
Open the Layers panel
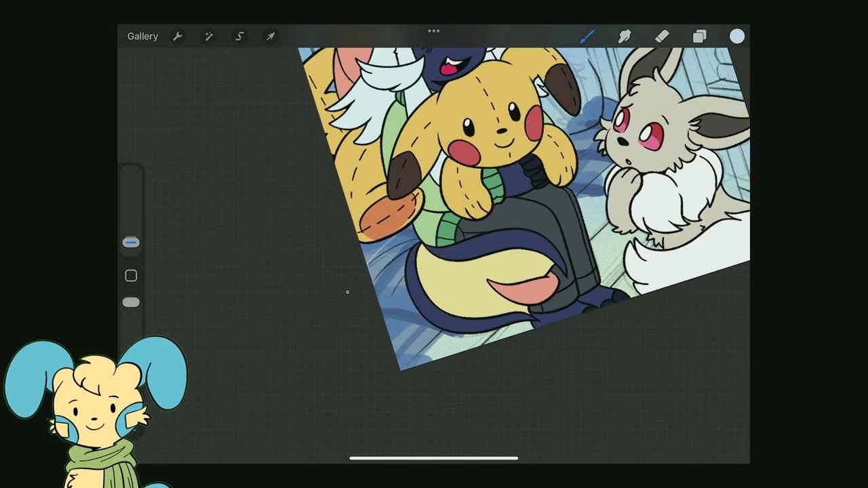point(699,36)
